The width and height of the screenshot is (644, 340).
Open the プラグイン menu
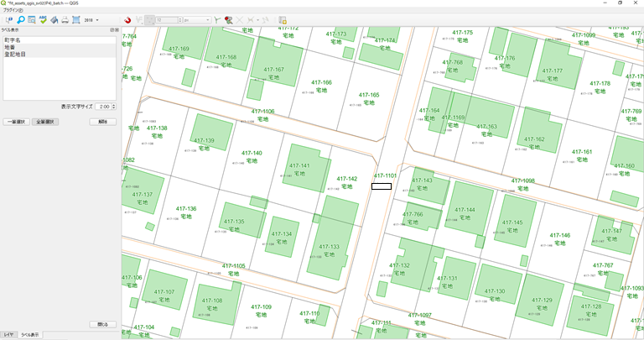coord(12,9)
